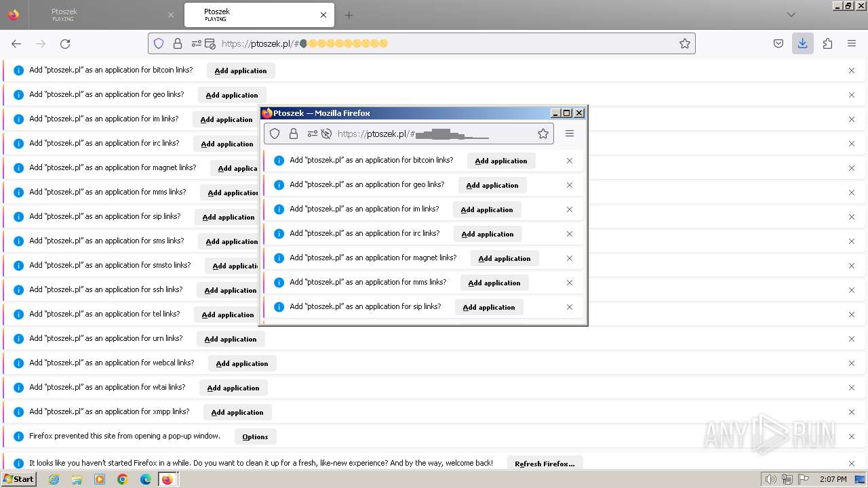Click info icon beside popup bitcoin notification

click(x=279, y=161)
